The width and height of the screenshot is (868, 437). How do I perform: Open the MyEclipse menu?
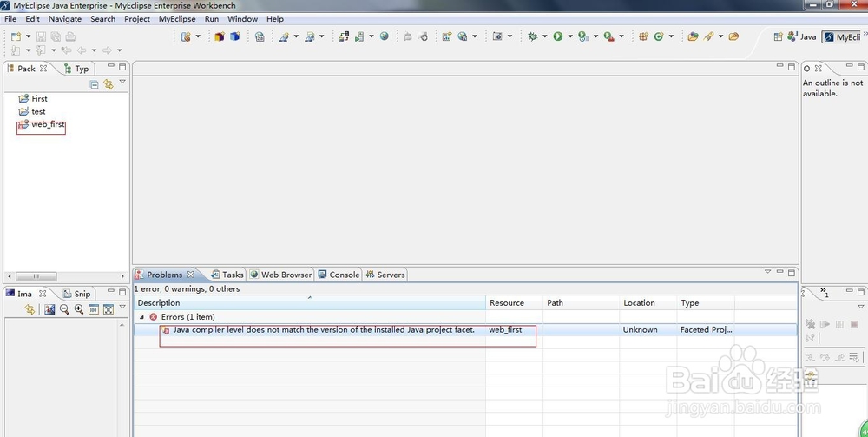pos(177,19)
